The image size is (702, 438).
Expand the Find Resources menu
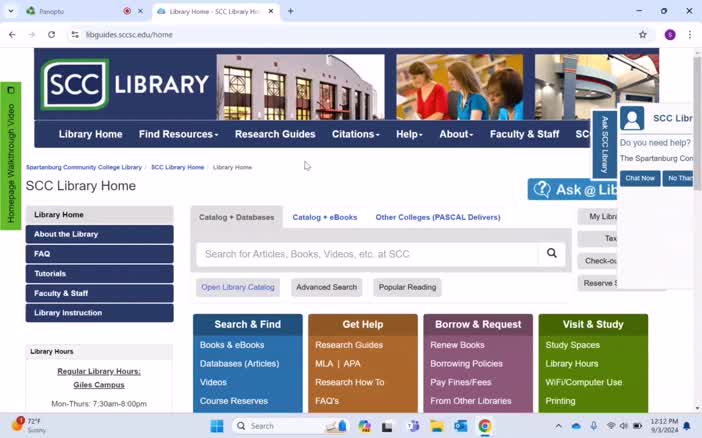coord(178,134)
